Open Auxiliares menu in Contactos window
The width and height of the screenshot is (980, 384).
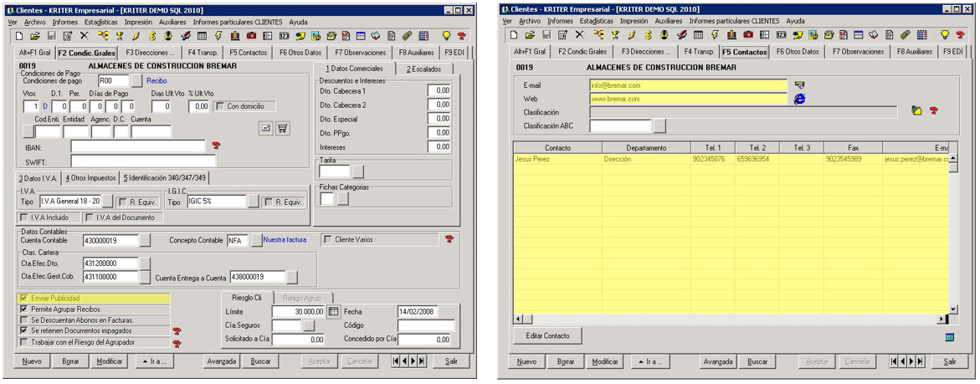[x=669, y=21]
